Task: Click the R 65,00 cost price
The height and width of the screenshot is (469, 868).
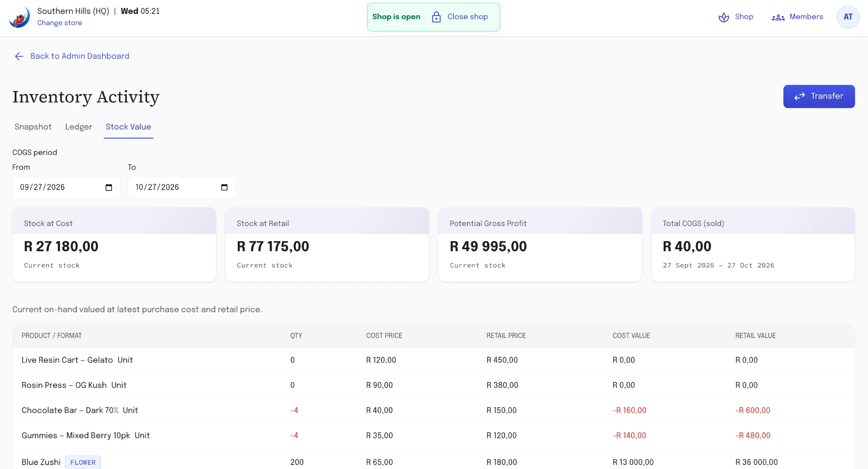Action: coord(379,462)
